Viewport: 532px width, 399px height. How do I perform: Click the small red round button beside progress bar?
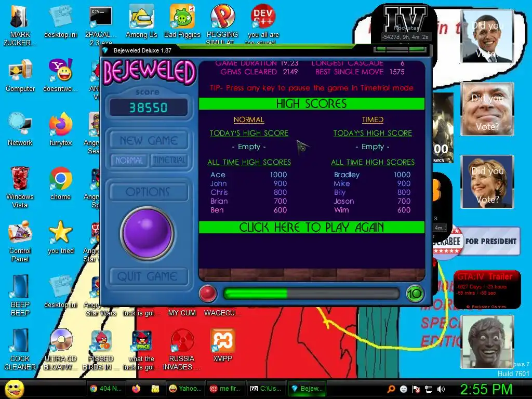click(208, 294)
